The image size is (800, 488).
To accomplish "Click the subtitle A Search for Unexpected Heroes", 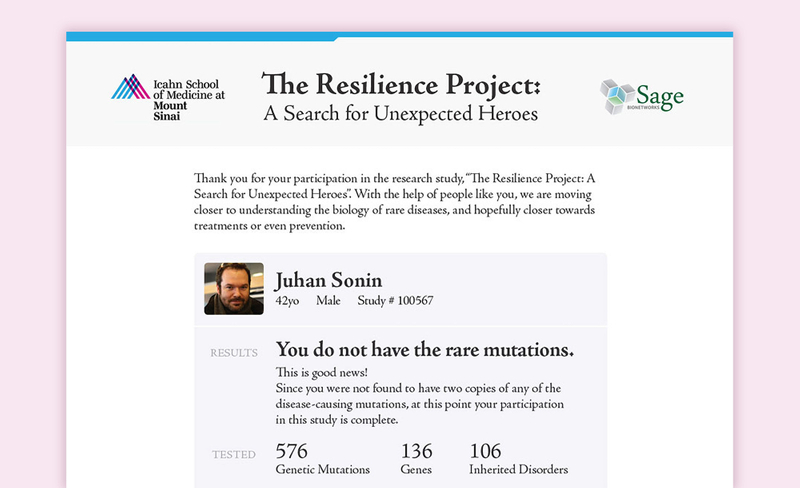I will coord(401,113).
